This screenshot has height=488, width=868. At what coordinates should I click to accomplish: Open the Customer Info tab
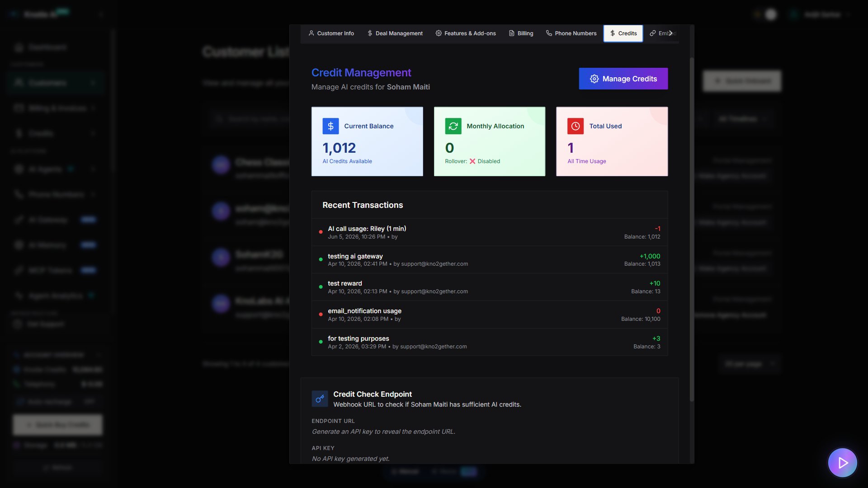(331, 33)
